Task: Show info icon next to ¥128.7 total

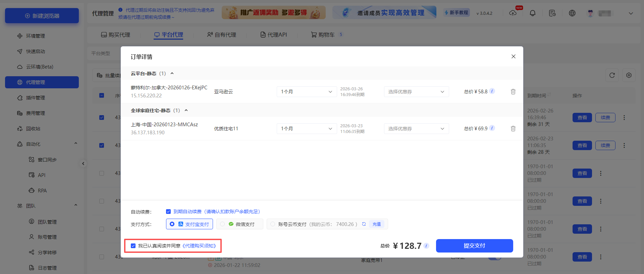Action: (426, 246)
